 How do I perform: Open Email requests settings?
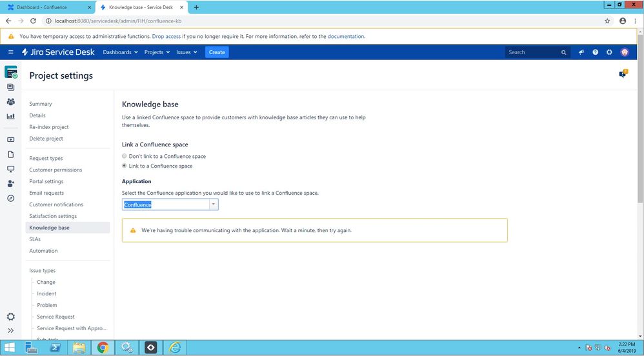point(46,193)
